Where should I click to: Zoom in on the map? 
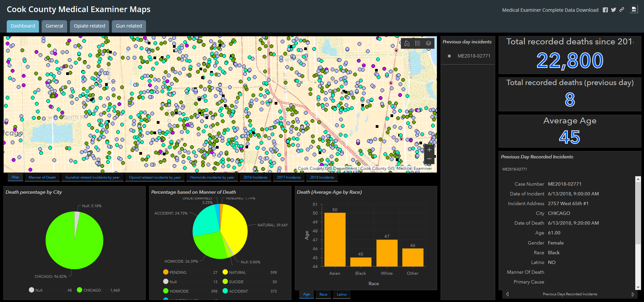[429, 150]
